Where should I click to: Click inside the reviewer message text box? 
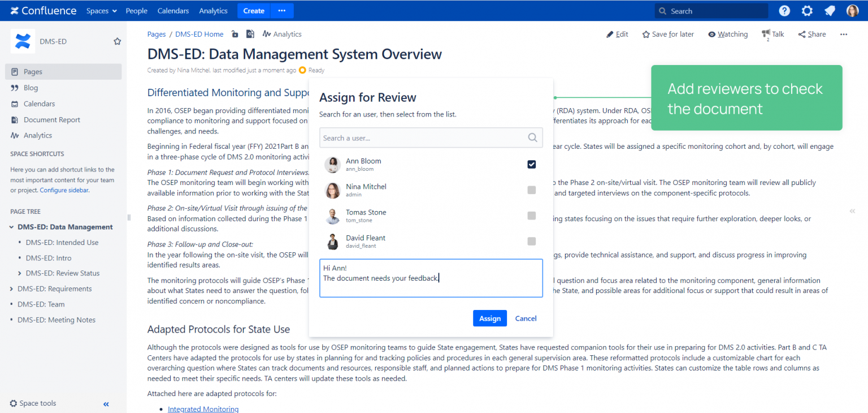[x=431, y=278]
